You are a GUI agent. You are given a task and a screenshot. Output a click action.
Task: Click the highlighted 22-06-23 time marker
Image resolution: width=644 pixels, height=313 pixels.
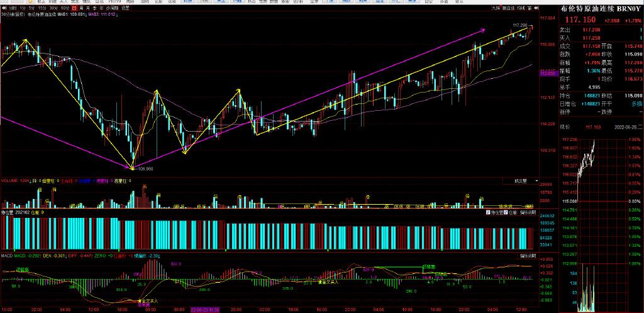click(x=206, y=309)
